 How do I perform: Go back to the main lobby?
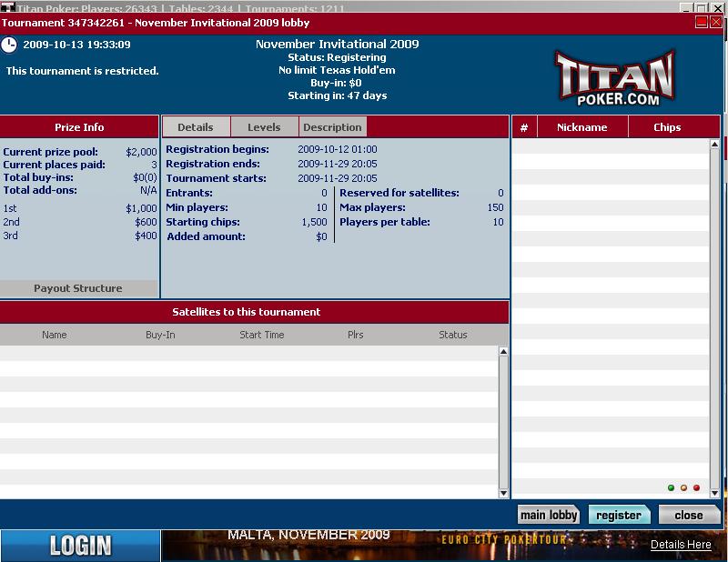(x=549, y=515)
